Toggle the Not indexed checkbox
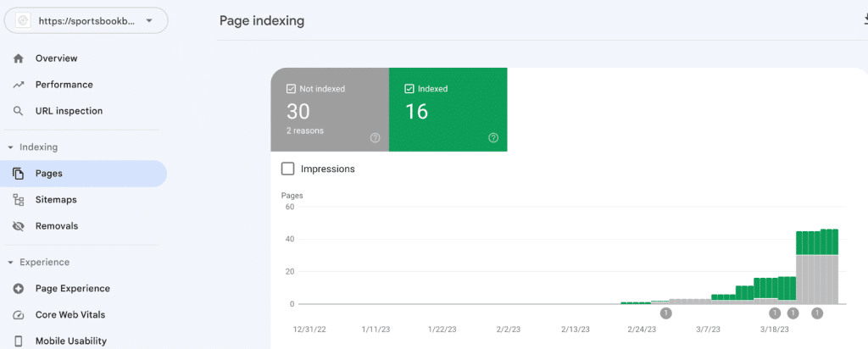The image size is (868, 349). (x=292, y=88)
